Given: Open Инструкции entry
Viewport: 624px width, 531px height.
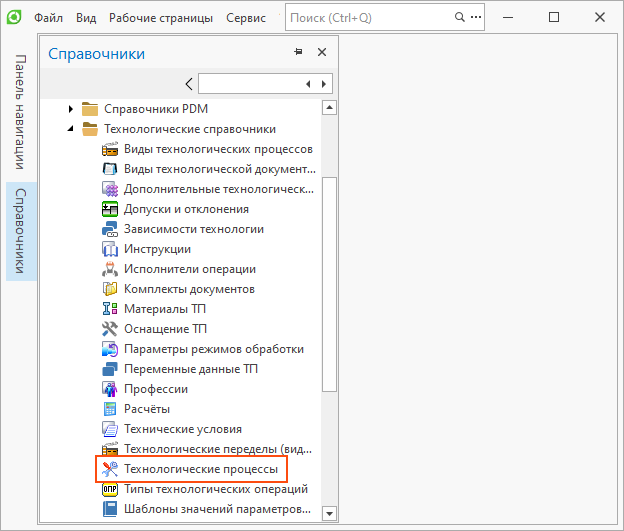Looking at the screenshot, I should tap(157, 249).
